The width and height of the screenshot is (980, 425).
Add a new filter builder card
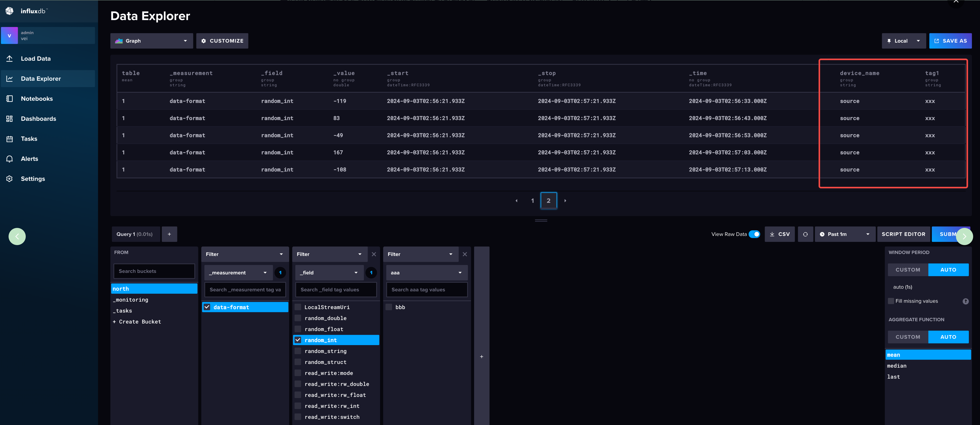[x=482, y=357]
